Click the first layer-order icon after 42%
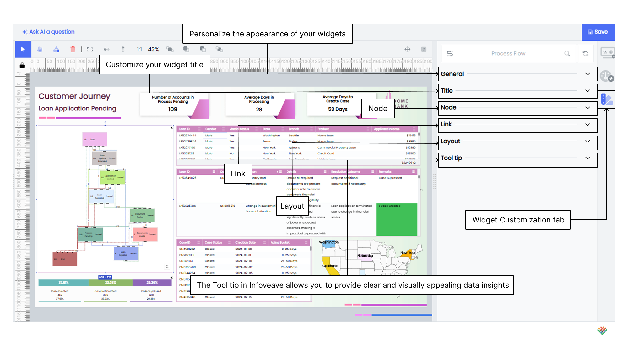Screen dimensions: 628x364 pyautogui.click(x=170, y=49)
